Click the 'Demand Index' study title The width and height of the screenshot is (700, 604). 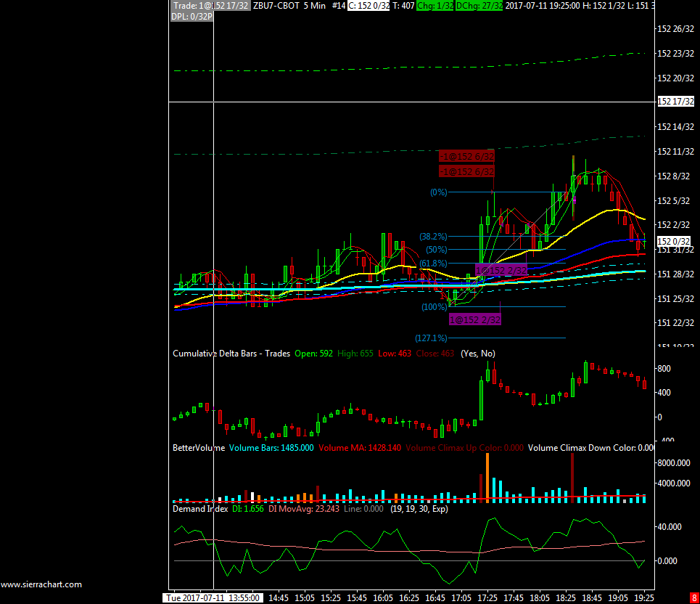pos(200,509)
